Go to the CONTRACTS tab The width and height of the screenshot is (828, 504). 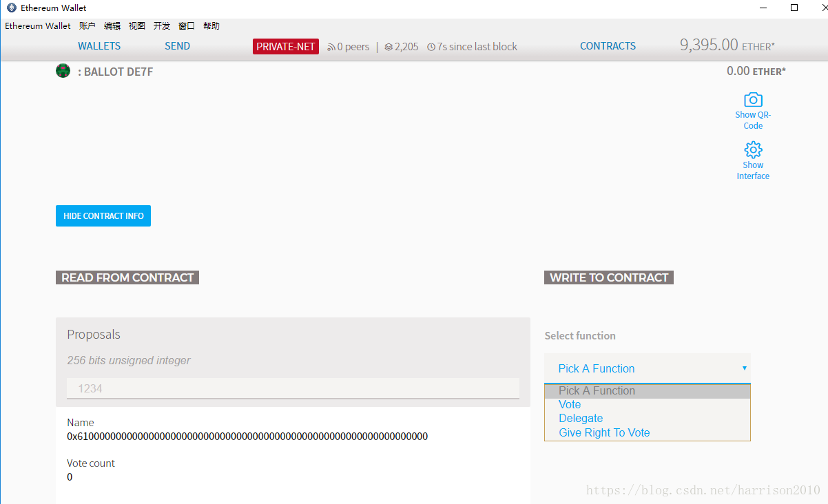click(608, 46)
